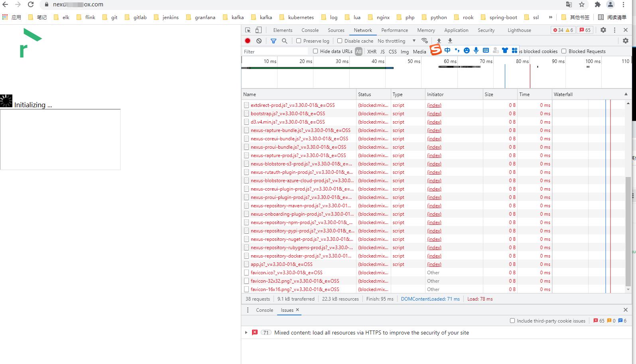The image size is (636, 364).
Task: Filter requests by Img type
Action: pyautogui.click(x=405, y=51)
